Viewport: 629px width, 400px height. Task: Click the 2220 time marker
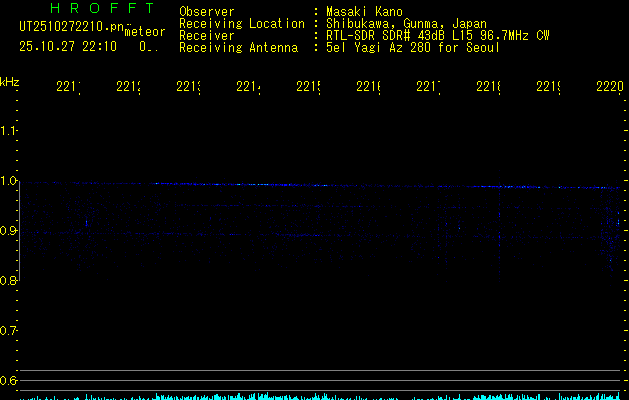(x=609, y=88)
